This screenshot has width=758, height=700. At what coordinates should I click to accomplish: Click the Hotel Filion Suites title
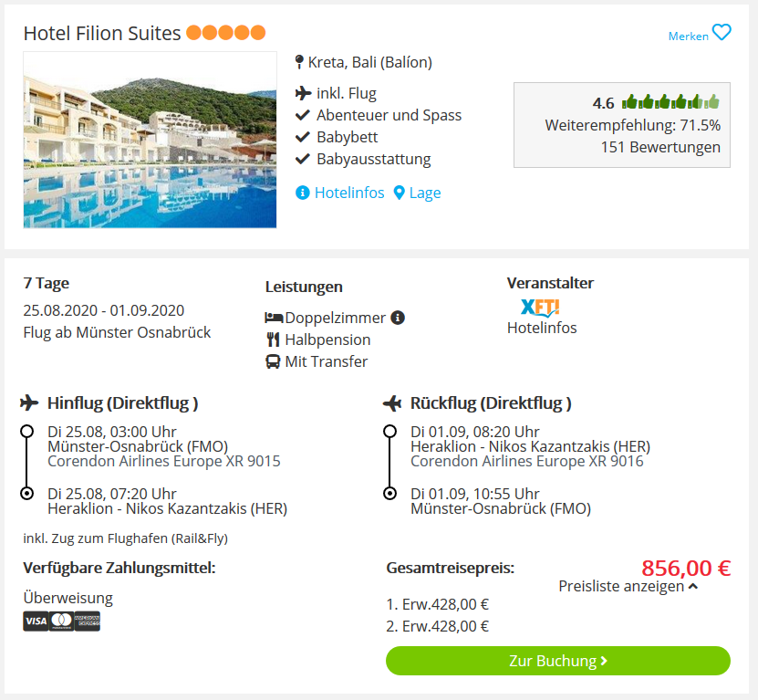[x=102, y=34]
